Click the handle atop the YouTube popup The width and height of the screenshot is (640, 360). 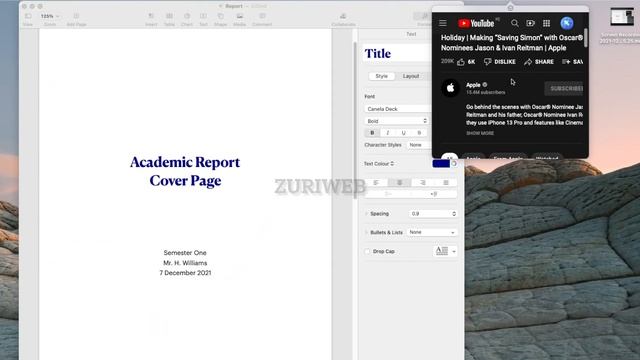tap(510, 8)
